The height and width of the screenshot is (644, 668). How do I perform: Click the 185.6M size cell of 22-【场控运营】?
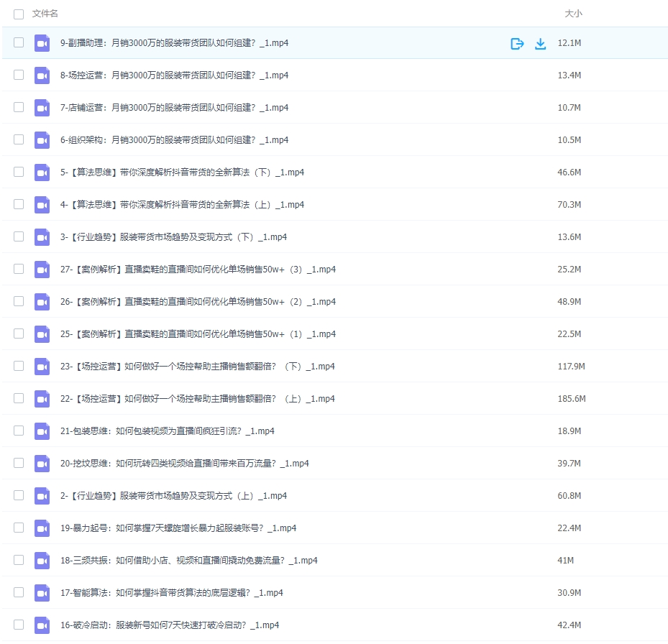(572, 399)
